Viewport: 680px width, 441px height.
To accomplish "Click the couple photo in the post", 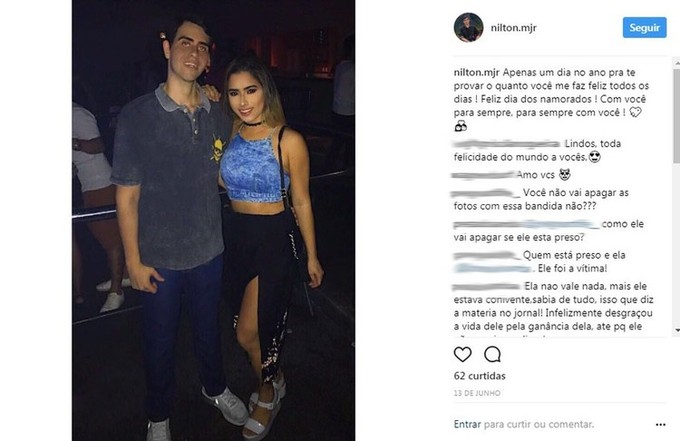I will click(x=213, y=220).
